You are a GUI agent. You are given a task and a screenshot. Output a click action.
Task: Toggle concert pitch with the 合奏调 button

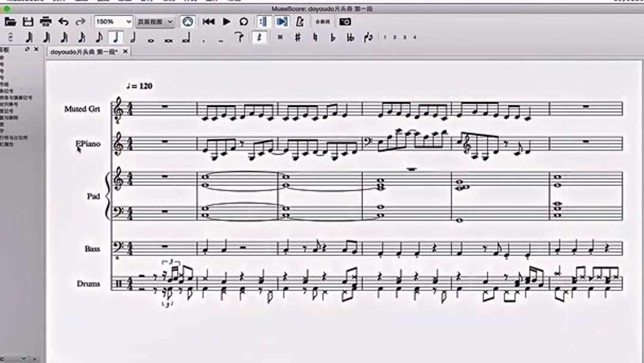pos(321,21)
